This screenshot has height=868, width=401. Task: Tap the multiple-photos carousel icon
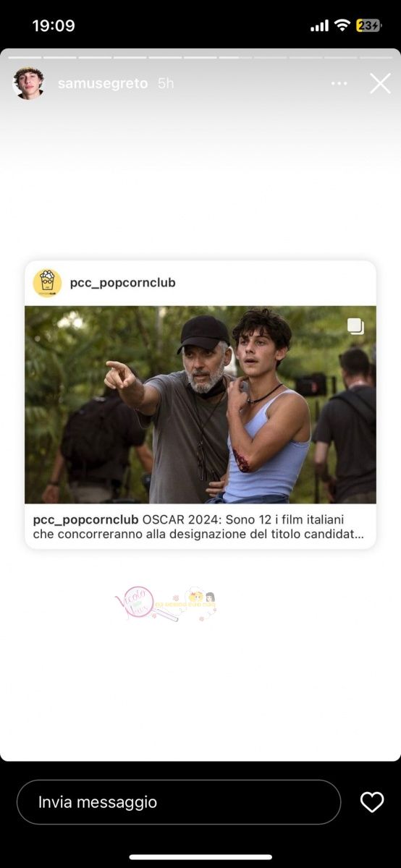[355, 326]
